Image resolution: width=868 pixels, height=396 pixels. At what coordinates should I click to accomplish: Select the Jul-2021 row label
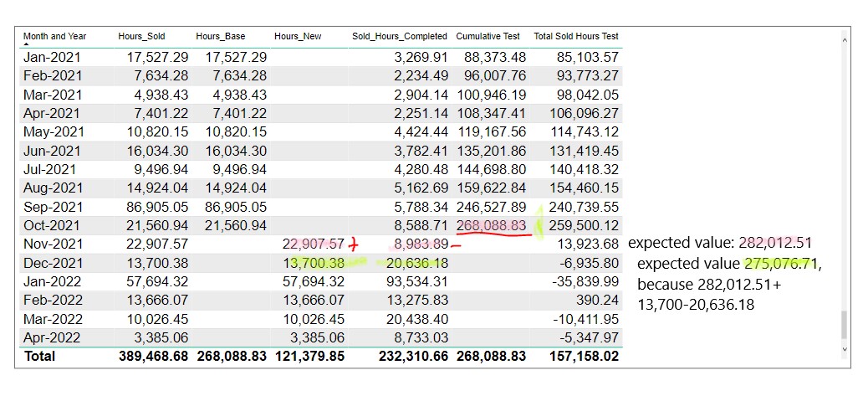50,169
